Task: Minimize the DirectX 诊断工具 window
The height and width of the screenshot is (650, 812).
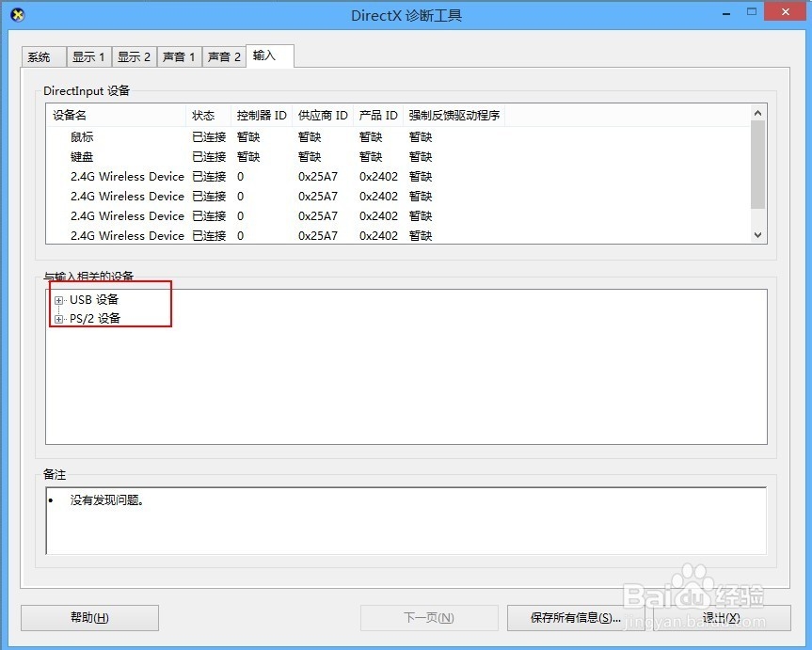Action: (726, 13)
